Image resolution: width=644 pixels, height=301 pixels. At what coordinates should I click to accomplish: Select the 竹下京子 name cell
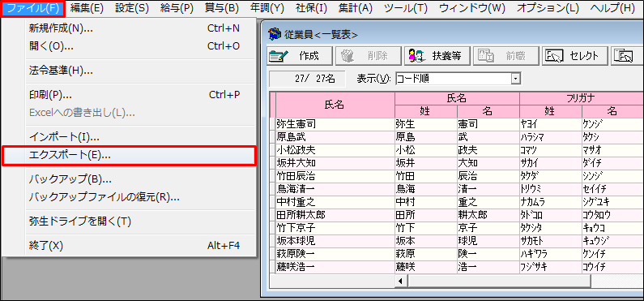335,228
